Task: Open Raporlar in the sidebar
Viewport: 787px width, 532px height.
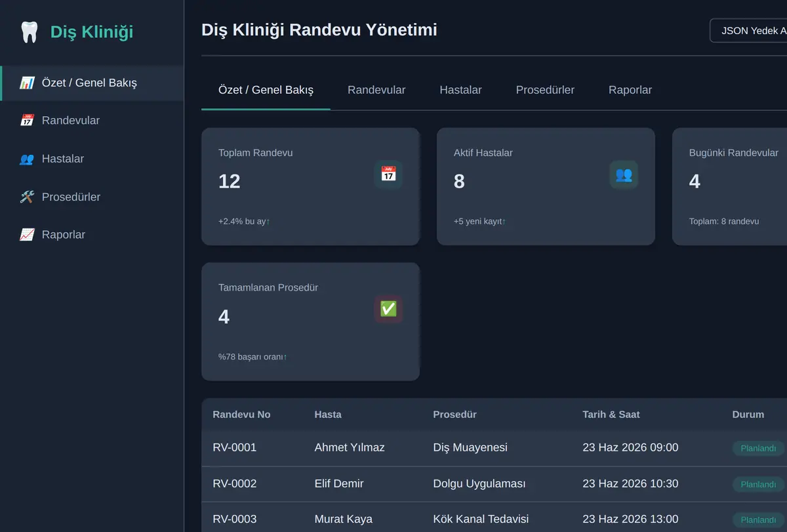Action: (x=92, y=235)
